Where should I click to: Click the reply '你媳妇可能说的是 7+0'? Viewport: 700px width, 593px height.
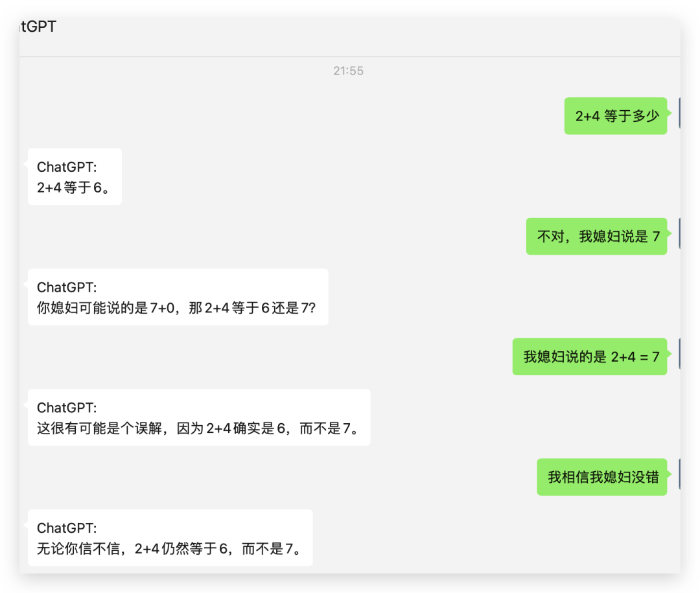pyautogui.click(x=178, y=297)
